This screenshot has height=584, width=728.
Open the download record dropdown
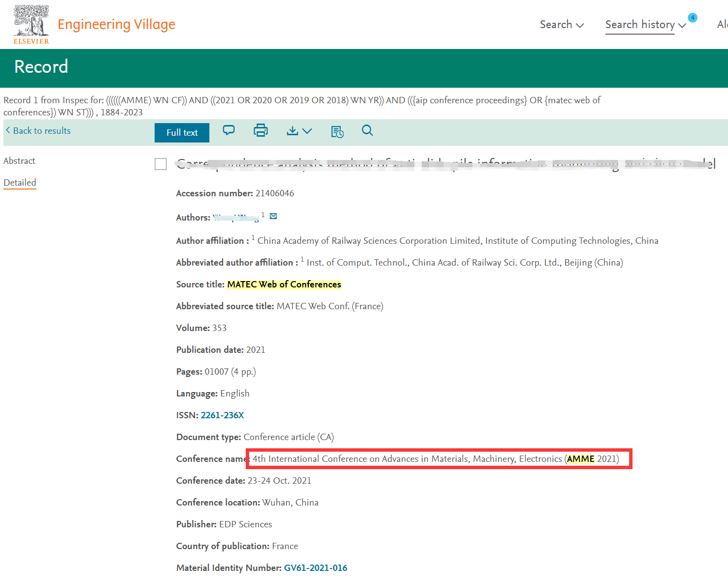click(299, 131)
